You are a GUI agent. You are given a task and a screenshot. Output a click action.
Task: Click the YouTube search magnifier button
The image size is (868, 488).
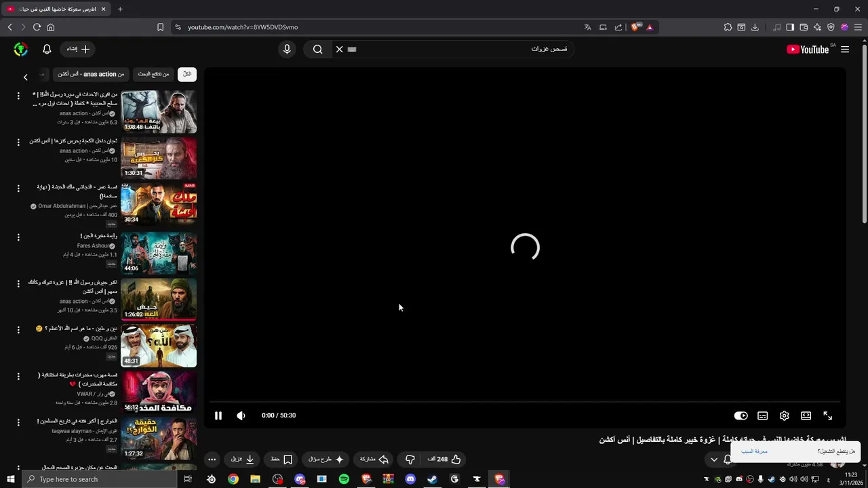tap(317, 49)
